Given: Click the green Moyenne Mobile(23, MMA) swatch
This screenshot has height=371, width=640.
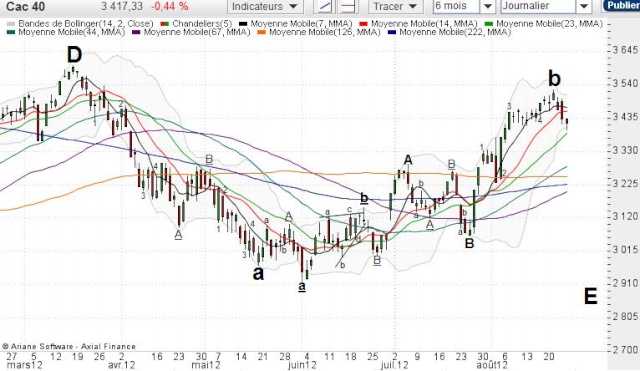Looking at the screenshot, I should tap(489, 24).
